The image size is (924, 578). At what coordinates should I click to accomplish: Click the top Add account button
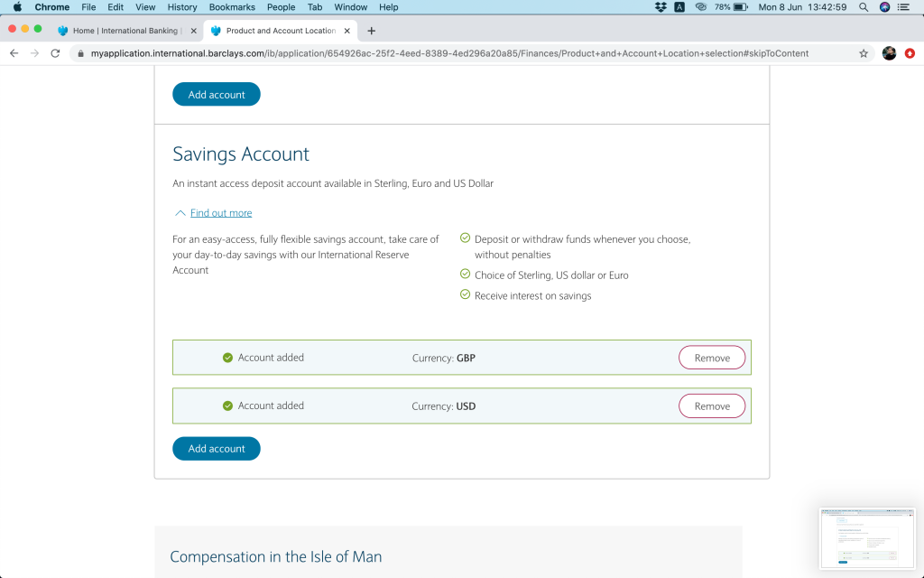(x=217, y=95)
